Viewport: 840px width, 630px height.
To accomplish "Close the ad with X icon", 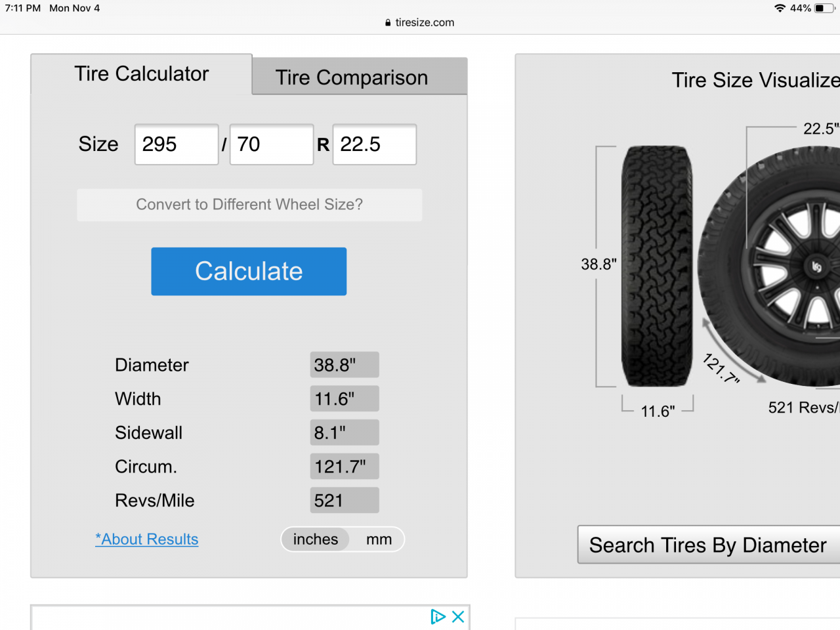I will tap(458, 617).
